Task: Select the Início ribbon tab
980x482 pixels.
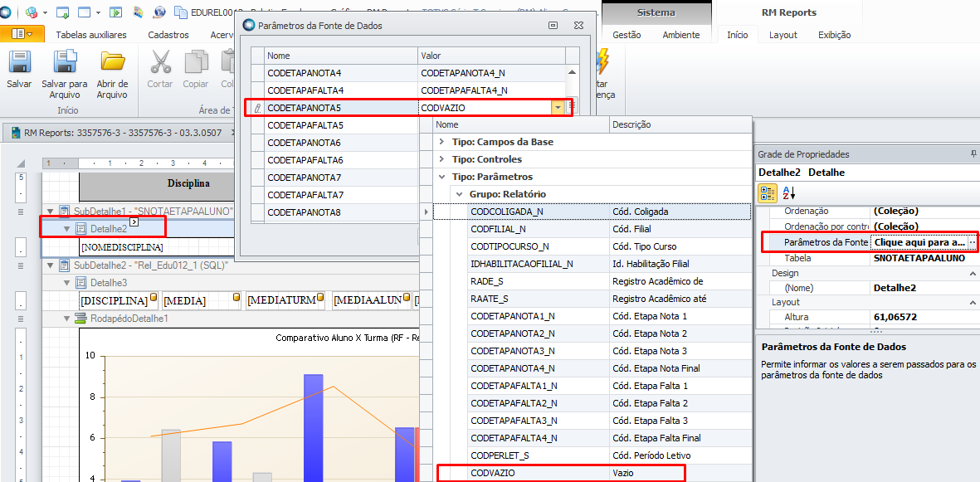Action: click(738, 35)
